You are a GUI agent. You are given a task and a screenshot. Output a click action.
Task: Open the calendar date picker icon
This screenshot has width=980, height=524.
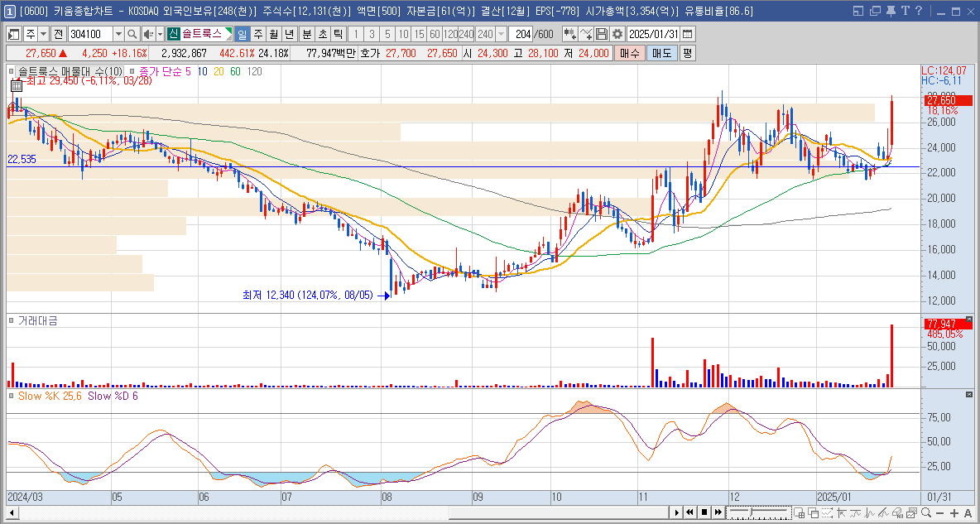(x=687, y=34)
